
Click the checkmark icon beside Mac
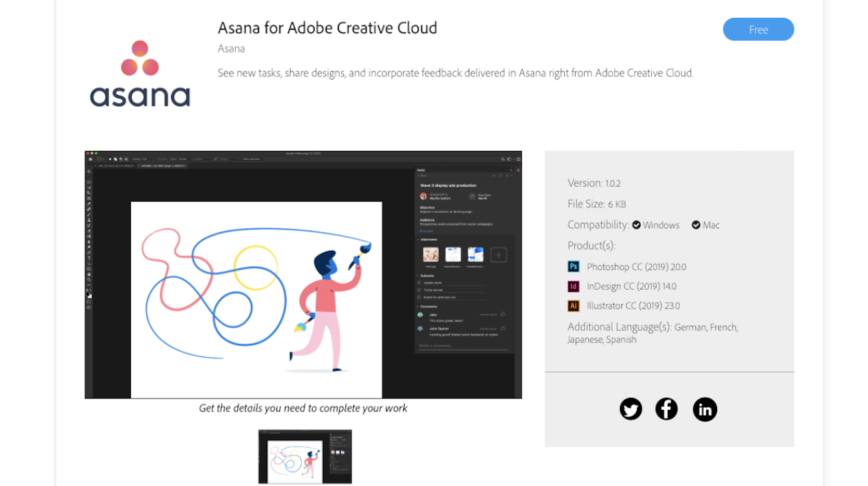click(x=696, y=225)
